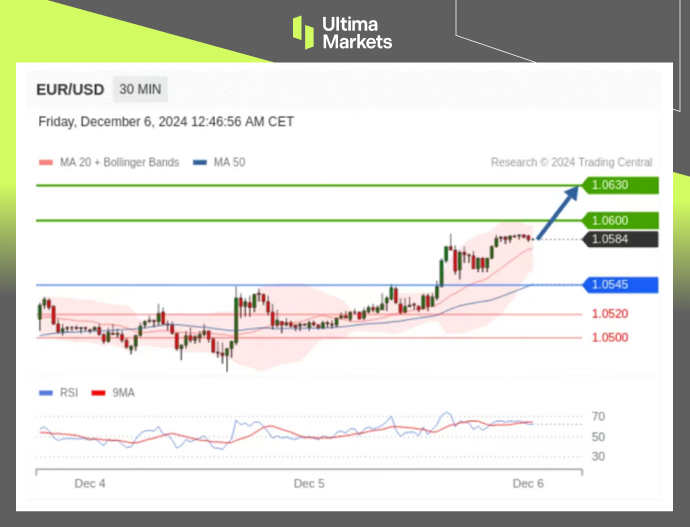This screenshot has width=690, height=527.
Task: Click the Dec 4 date axis label
Action: (x=90, y=483)
